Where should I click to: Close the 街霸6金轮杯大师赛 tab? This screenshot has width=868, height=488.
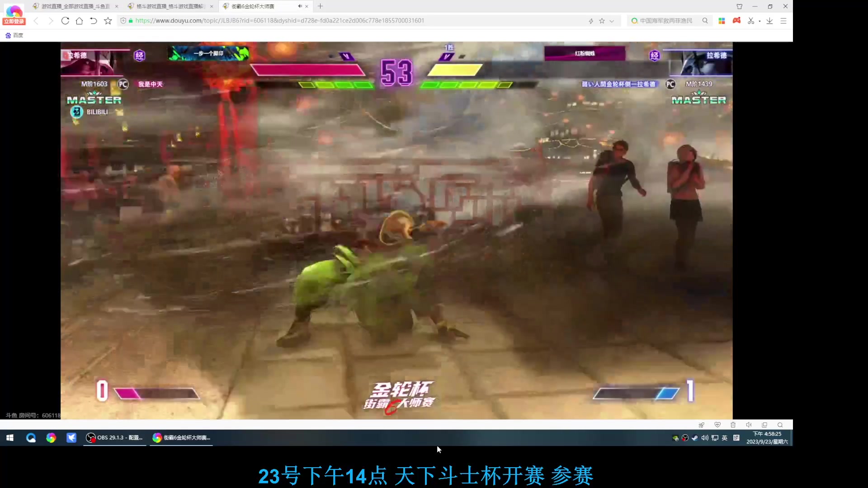tap(307, 6)
